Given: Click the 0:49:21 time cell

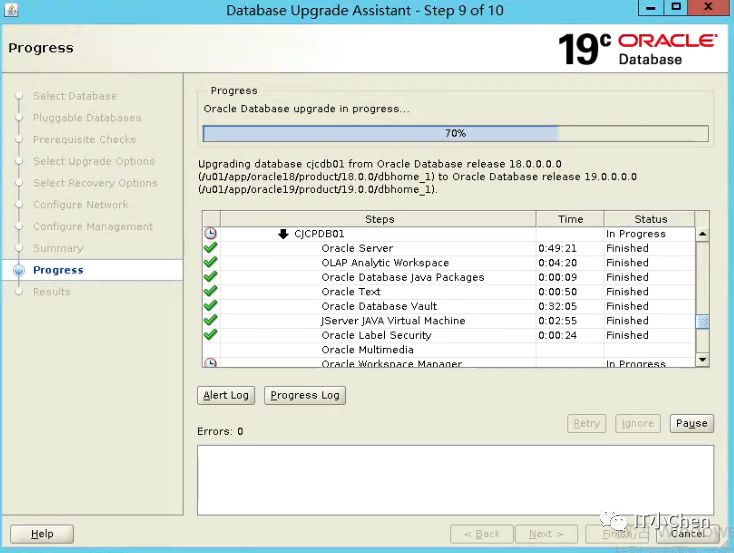Looking at the screenshot, I should click(558, 248).
